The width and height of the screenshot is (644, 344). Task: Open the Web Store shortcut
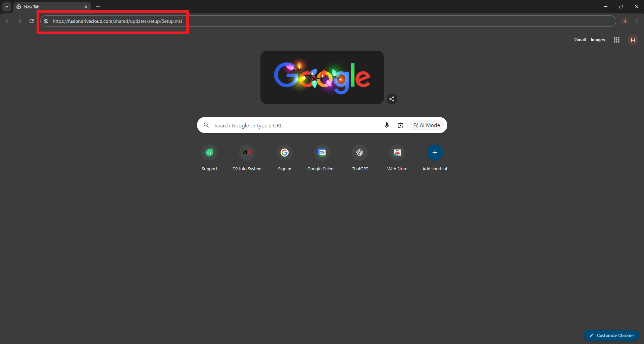tap(397, 158)
